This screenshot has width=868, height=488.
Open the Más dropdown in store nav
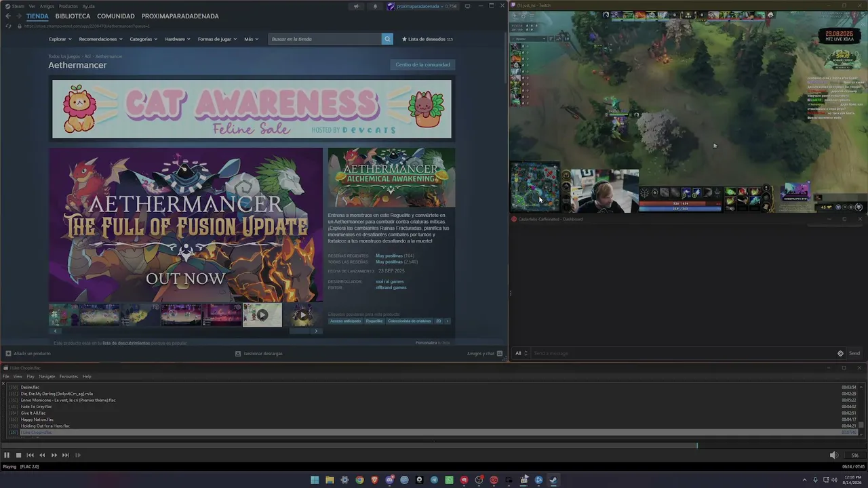tap(251, 39)
